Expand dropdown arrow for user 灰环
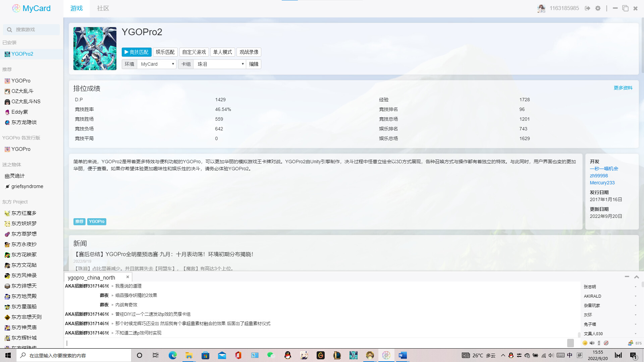 point(636,315)
